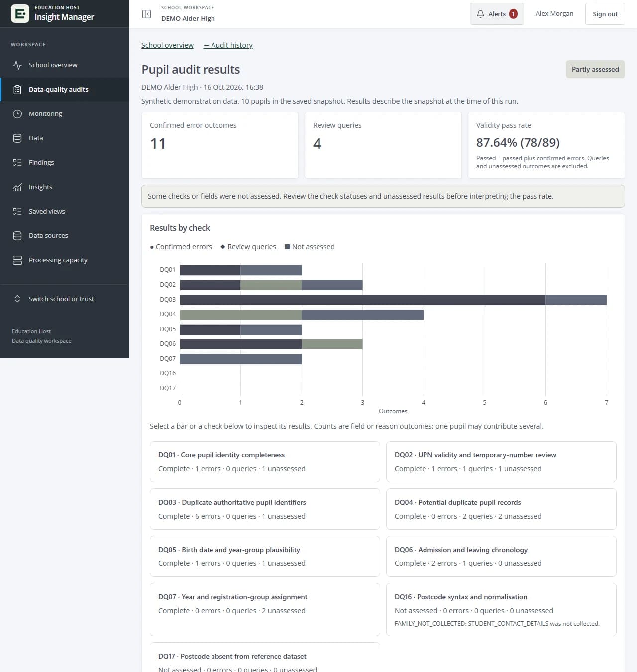Open DQ05 Birth date plausibility card
This screenshot has height=672, width=637.
tap(265, 556)
